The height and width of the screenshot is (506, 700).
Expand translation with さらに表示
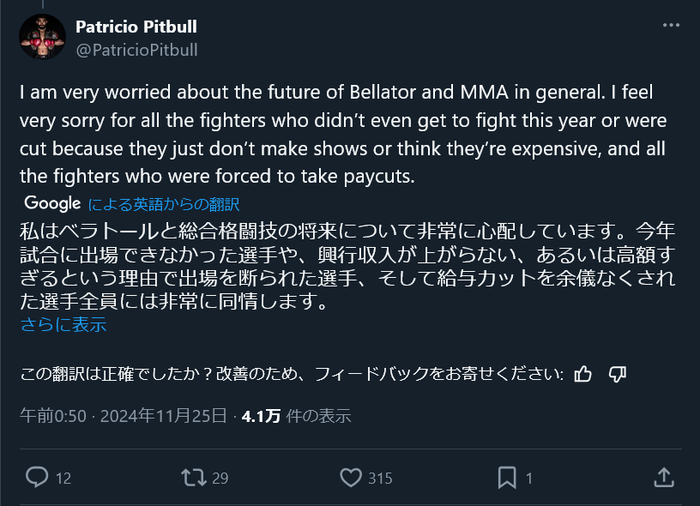coord(63,324)
